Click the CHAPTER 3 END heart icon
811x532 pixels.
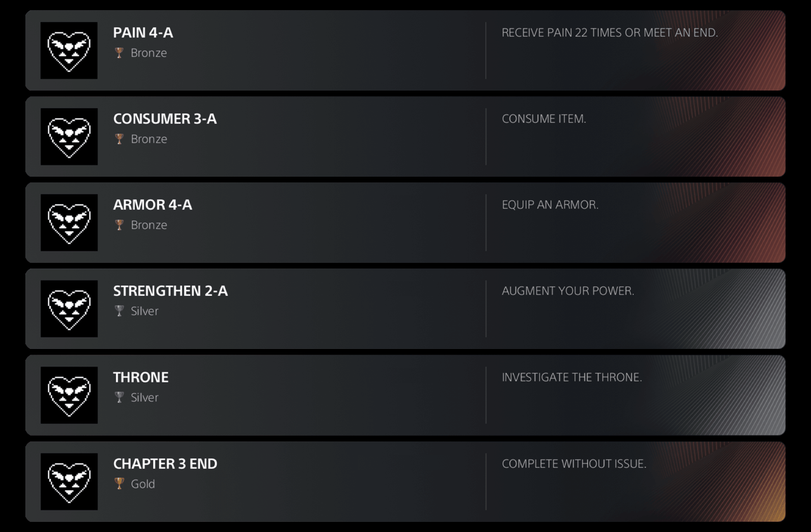(x=69, y=481)
